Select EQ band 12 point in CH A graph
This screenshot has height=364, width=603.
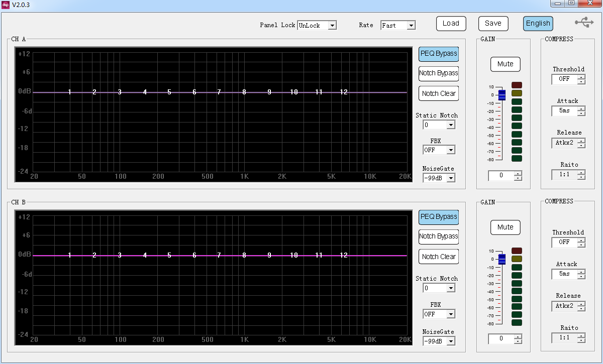pyautogui.click(x=344, y=92)
